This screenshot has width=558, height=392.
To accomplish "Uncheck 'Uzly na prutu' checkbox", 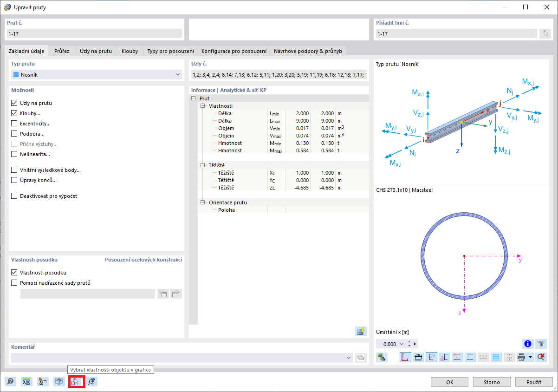I will pos(14,103).
